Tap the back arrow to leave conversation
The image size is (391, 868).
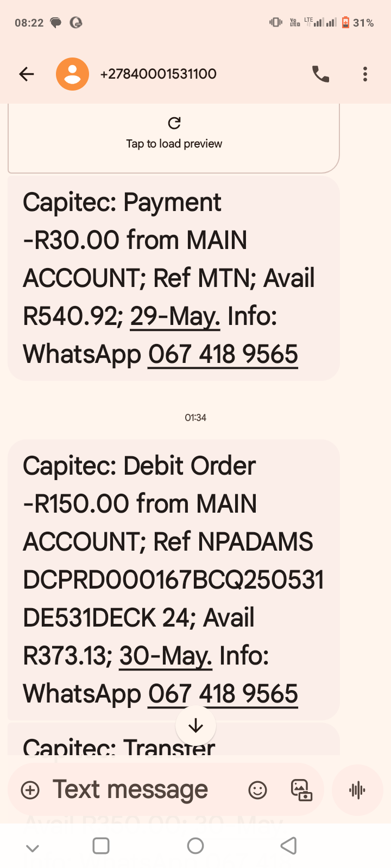click(26, 74)
